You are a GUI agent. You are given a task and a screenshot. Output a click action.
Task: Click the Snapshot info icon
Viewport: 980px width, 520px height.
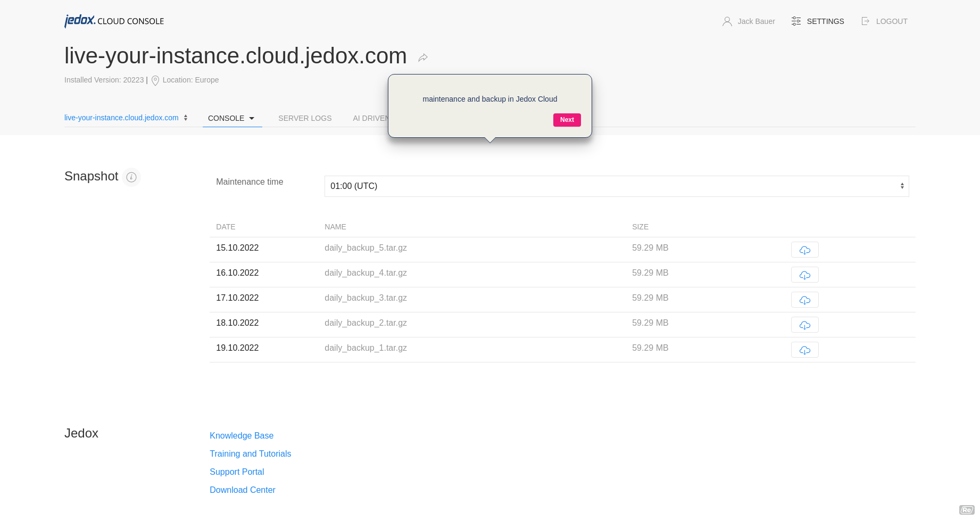tap(131, 177)
